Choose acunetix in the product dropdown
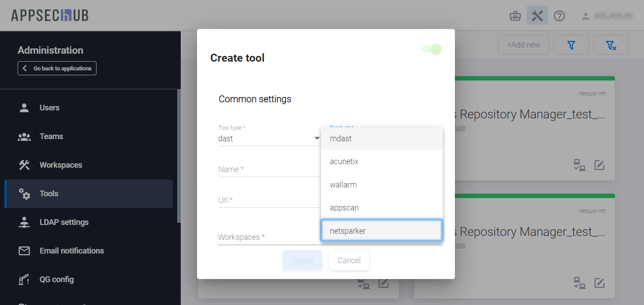644x305 pixels. pos(381,162)
